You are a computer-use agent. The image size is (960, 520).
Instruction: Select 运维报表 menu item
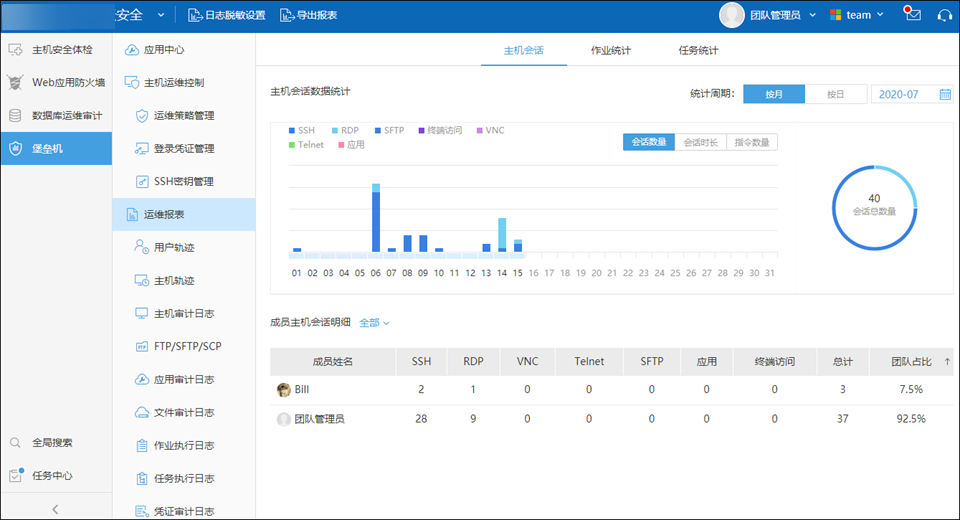[x=184, y=214]
